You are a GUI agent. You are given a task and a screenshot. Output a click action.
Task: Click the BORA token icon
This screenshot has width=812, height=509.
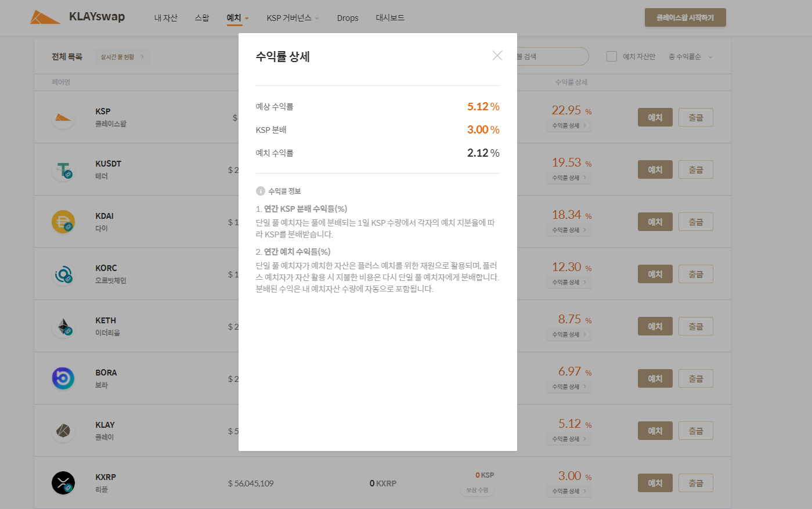coord(63,378)
